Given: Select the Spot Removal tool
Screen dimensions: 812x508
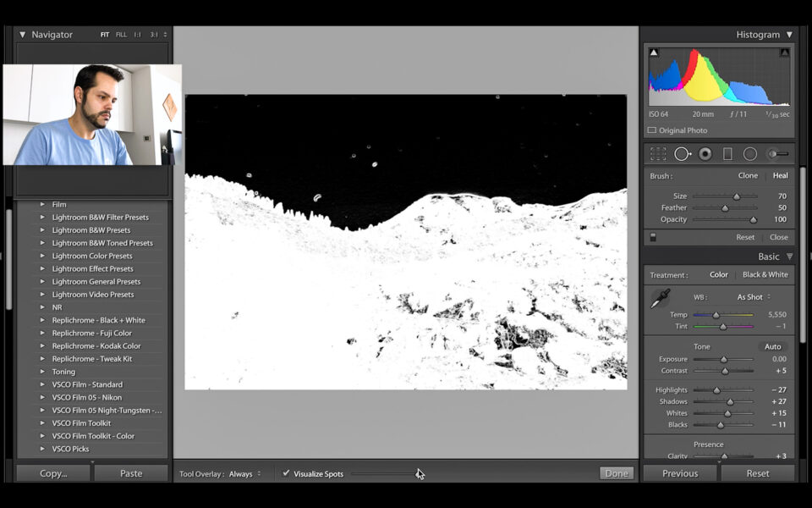Looking at the screenshot, I should 683,153.
